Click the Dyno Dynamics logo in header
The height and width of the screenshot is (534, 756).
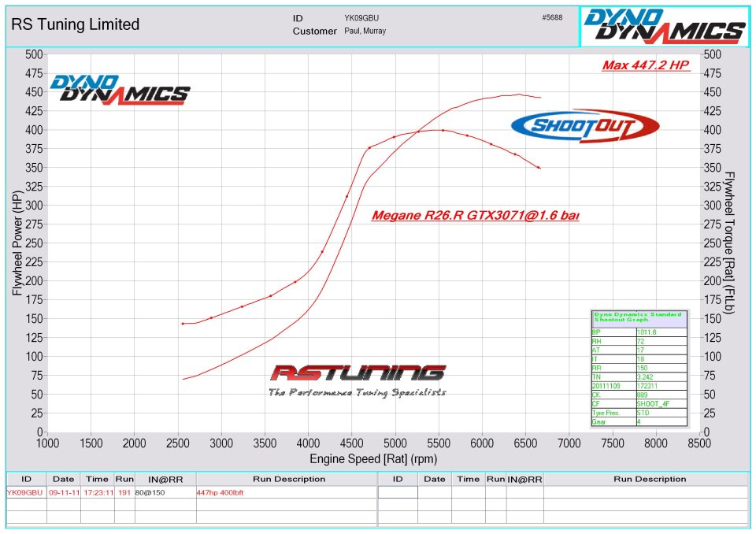coord(664,27)
